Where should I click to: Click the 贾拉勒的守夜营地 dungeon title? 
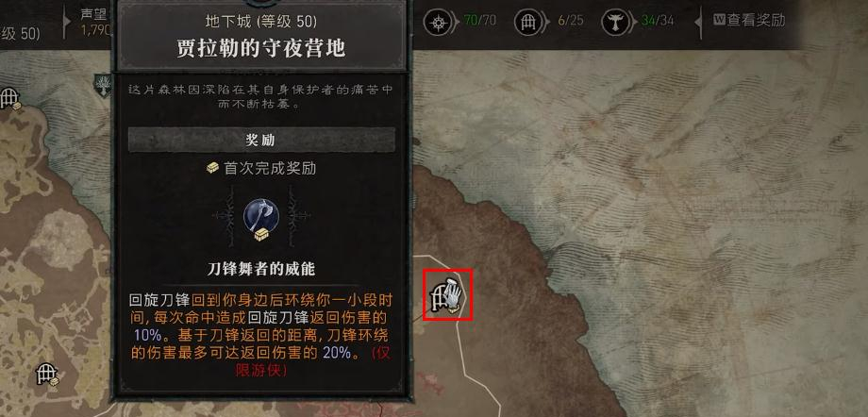[x=261, y=48]
